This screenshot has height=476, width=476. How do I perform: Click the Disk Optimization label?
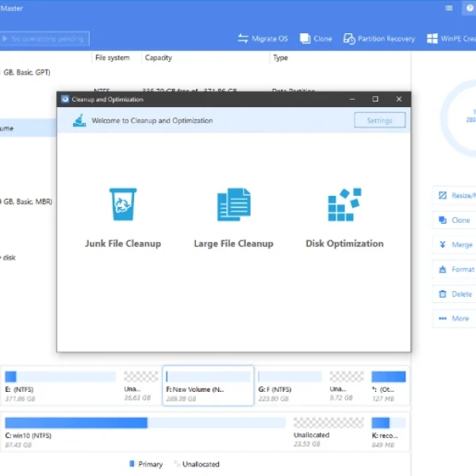tap(344, 244)
